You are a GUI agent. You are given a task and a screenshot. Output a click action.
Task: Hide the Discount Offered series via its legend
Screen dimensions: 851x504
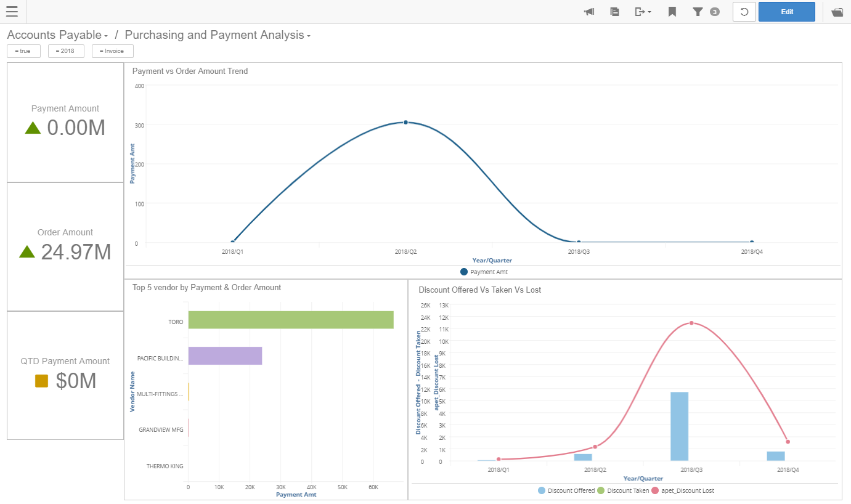pyautogui.click(x=566, y=490)
